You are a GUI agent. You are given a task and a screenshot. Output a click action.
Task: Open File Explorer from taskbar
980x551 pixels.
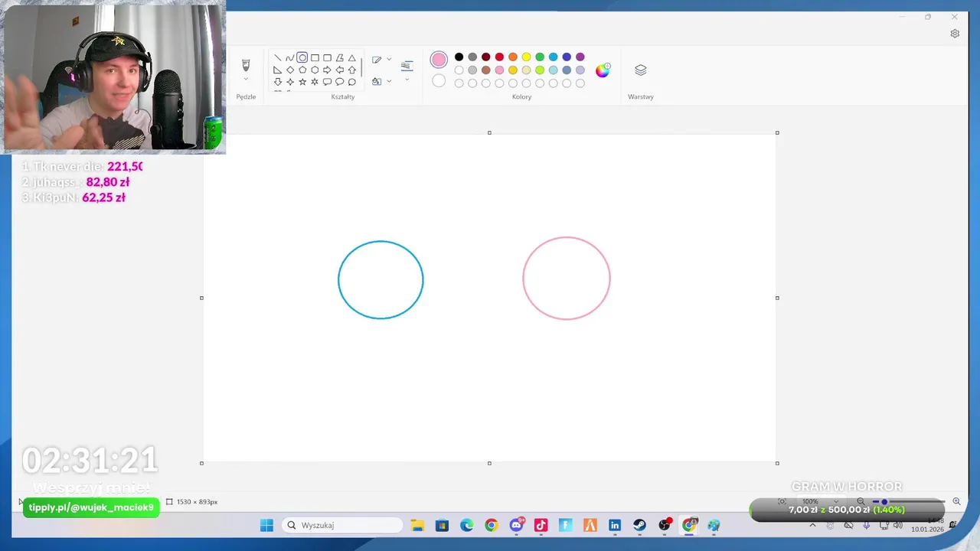pyautogui.click(x=417, y=525)
